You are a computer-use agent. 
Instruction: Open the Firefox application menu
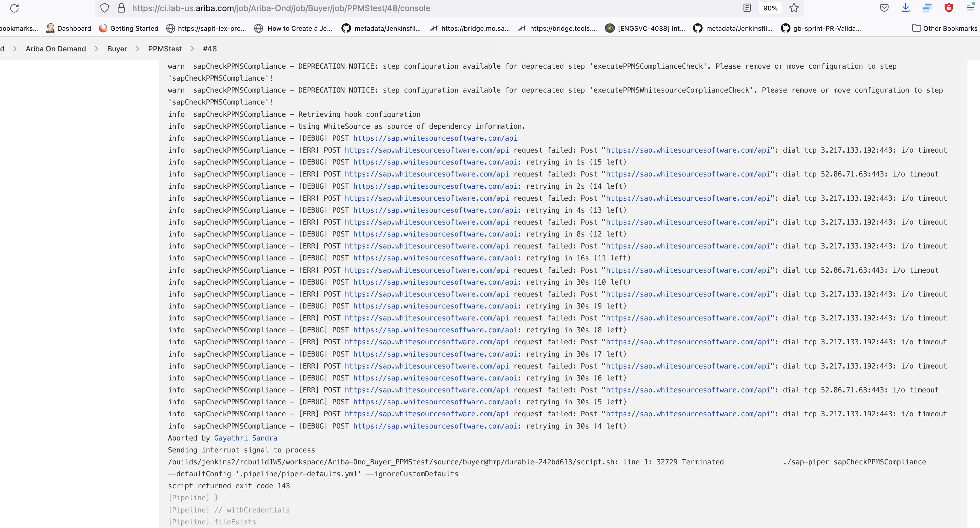coord(971,7)
